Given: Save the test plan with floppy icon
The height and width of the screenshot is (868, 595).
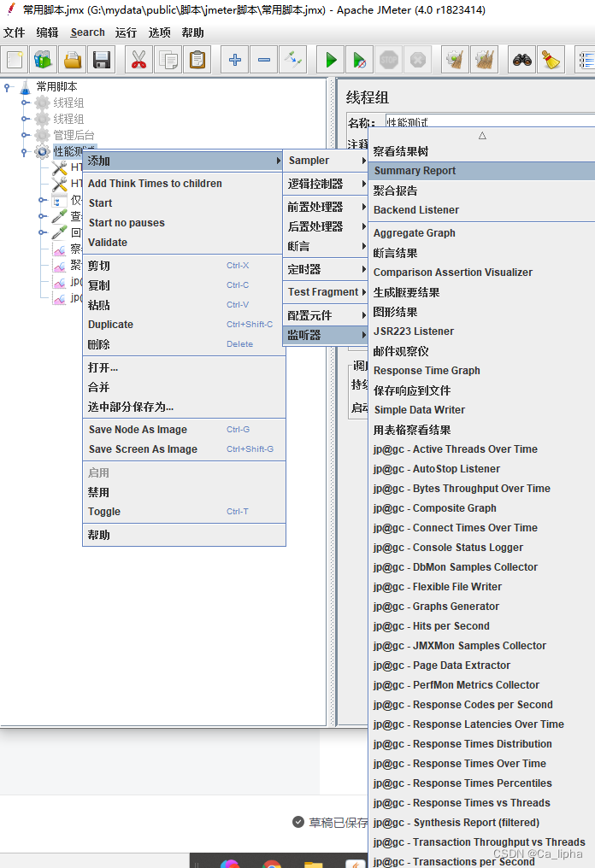Looking at the screenshot, I should (102, 59).
